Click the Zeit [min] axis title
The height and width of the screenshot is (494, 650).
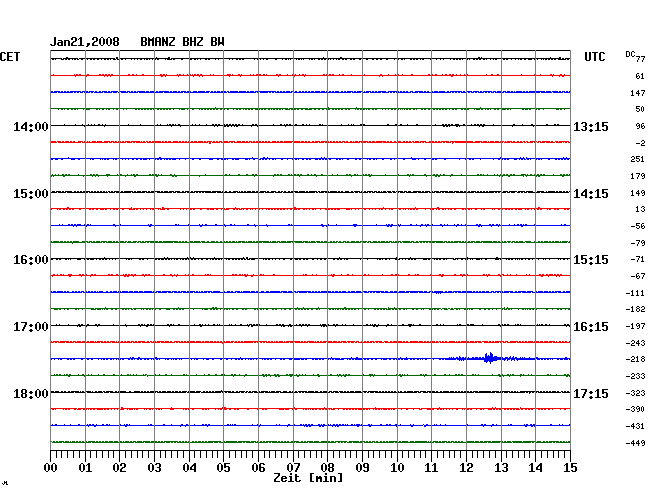[308, 478]
